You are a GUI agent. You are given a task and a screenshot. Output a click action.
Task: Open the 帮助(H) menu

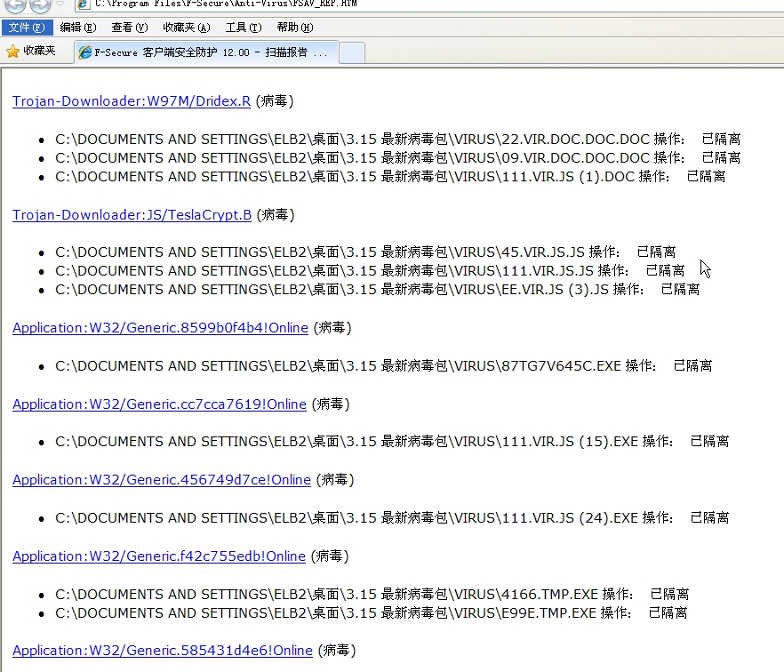pos(294,28)
